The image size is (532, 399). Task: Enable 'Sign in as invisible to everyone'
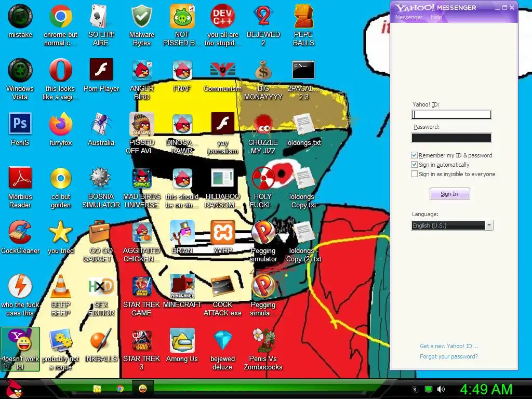coord(414,174)
